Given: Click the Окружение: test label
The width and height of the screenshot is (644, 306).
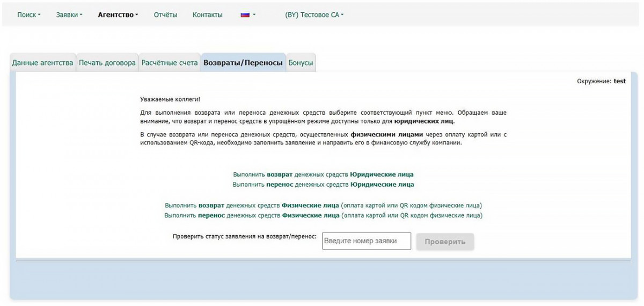Looking at the screenshot, I should coord(601,81).
